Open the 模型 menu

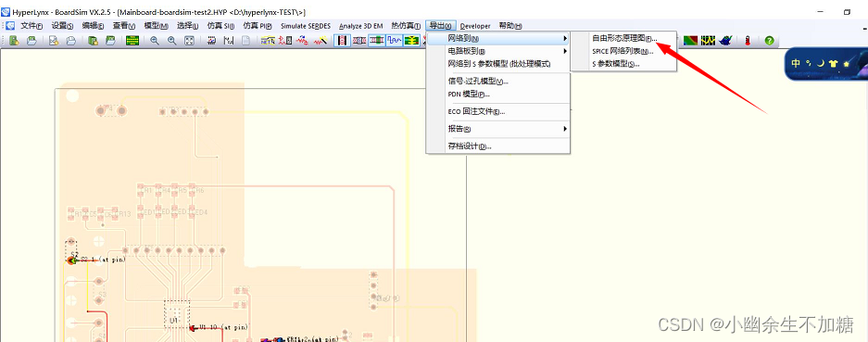pyautogui.click(x=157, y=26)
